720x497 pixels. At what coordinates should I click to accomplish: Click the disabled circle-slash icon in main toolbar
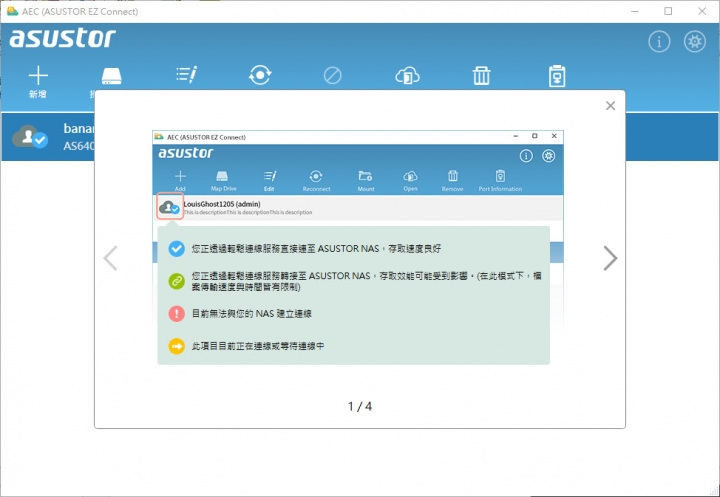pos(332,75)
